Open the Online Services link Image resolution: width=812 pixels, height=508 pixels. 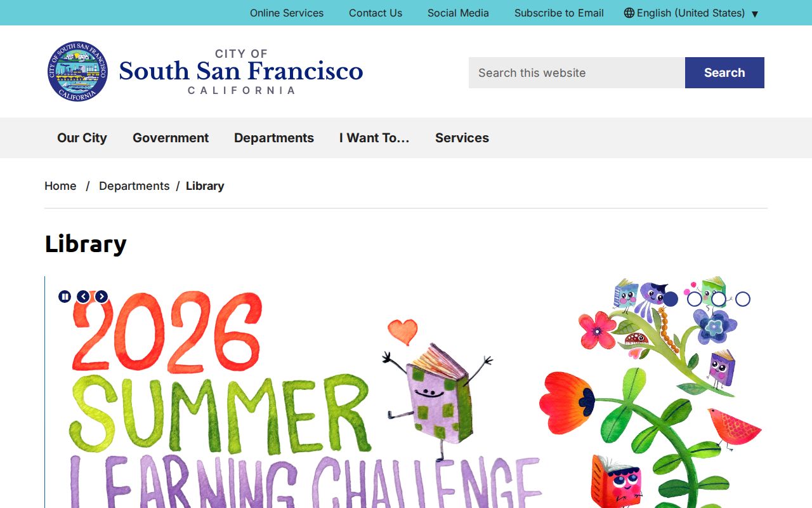[x=287, y=13]
